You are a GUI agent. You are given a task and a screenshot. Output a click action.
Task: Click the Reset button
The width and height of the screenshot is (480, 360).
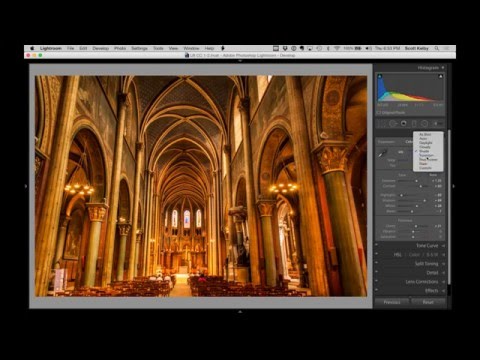pos(428,302)
